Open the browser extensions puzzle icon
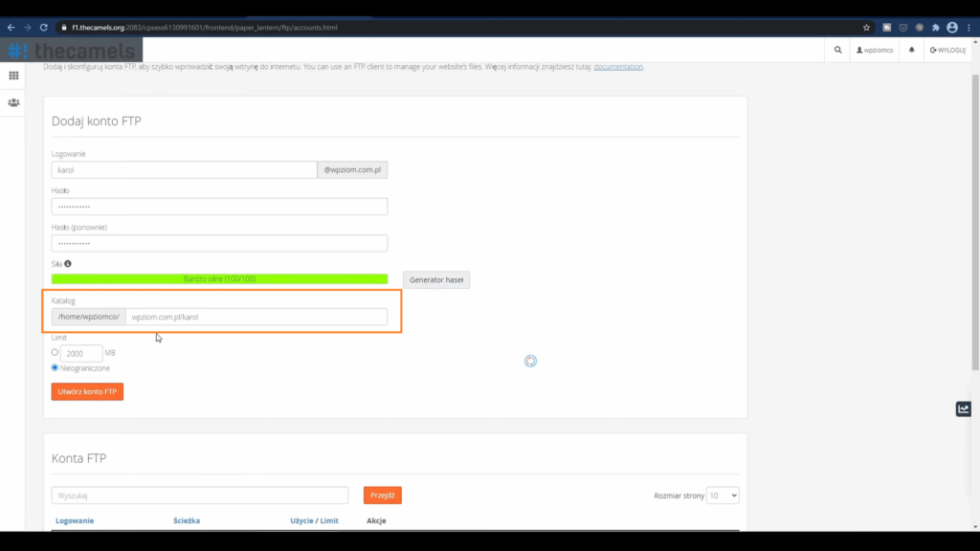The width and height of the screenshot is (980, 551). [935, 28]
